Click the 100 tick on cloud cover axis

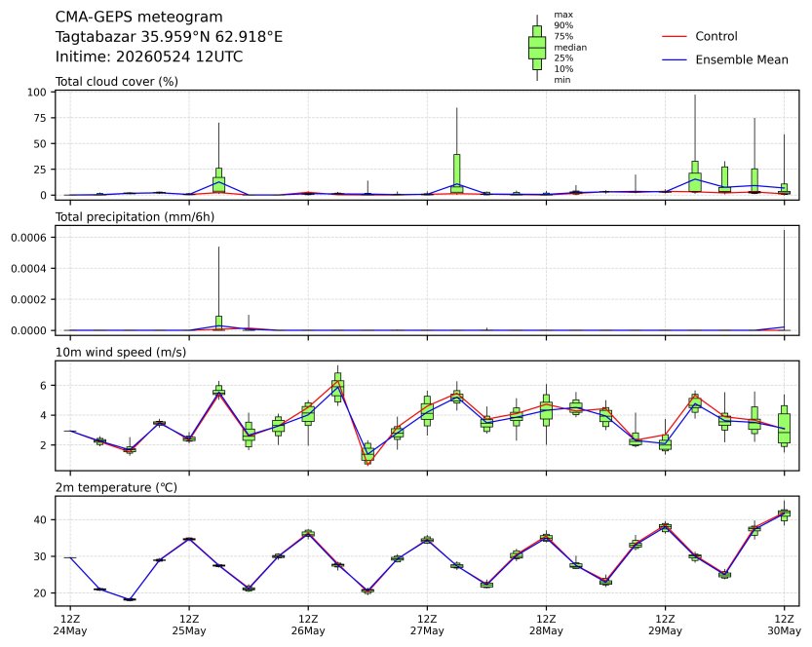pos(37,93)
